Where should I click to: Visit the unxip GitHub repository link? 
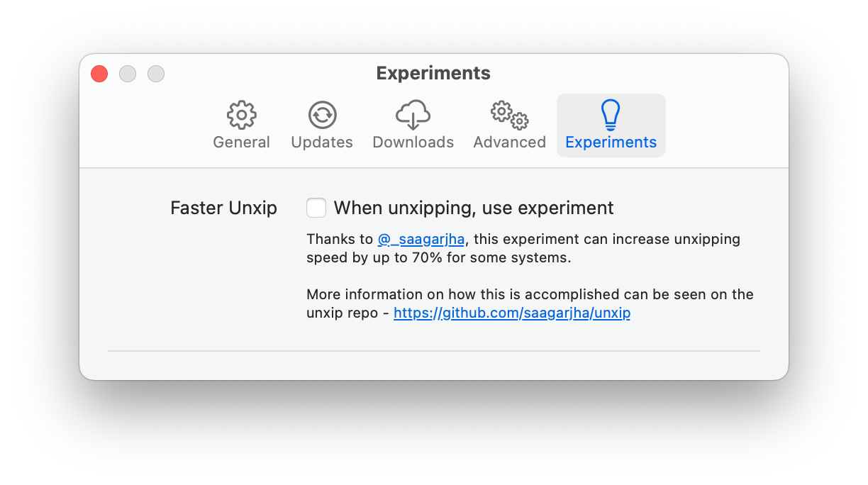point(512,313)
